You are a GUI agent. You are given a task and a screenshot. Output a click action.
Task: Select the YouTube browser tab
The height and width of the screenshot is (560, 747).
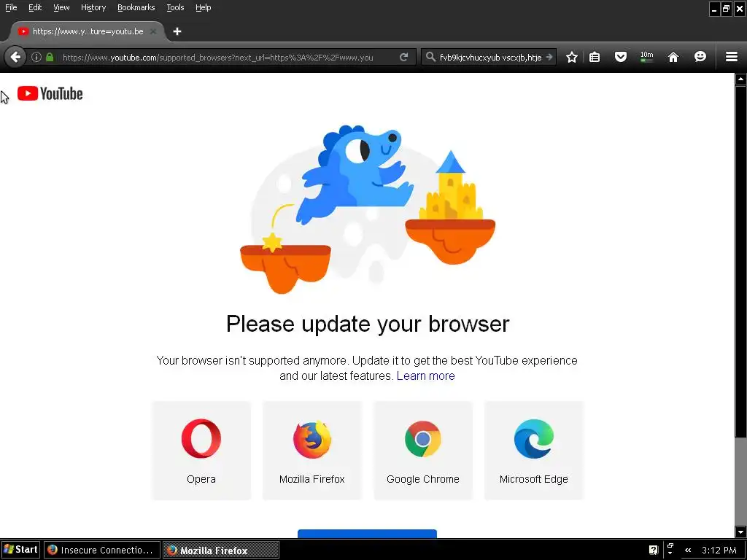[x=88, y=31]
